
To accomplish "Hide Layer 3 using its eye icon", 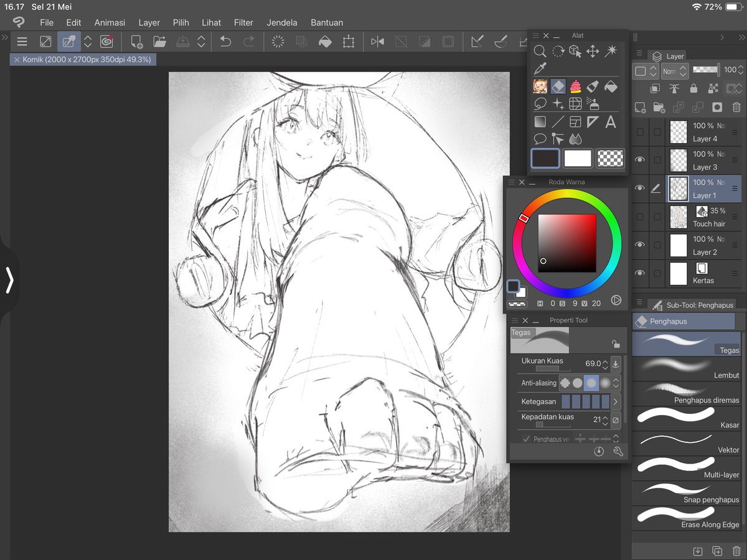I will tap(639, 160).
